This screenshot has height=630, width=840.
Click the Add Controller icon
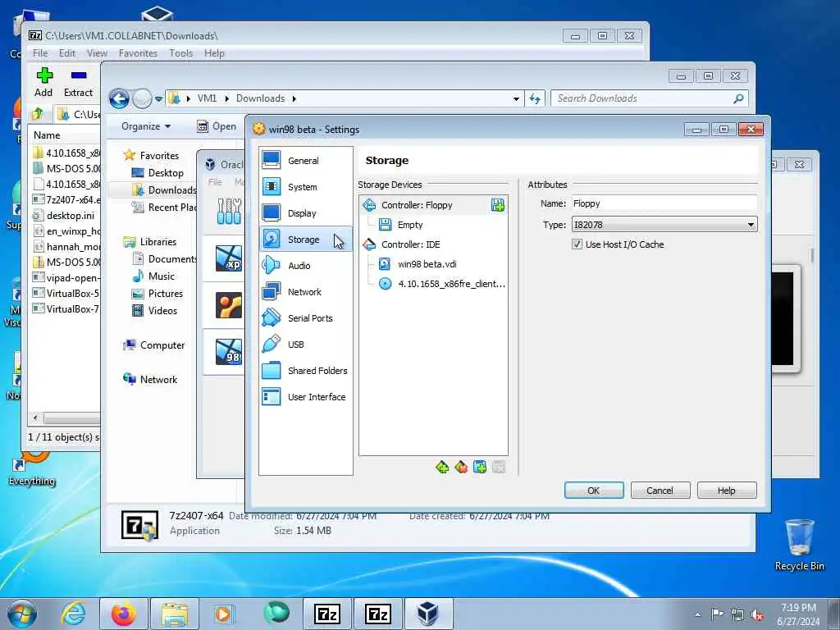click(x=442, y=467)
